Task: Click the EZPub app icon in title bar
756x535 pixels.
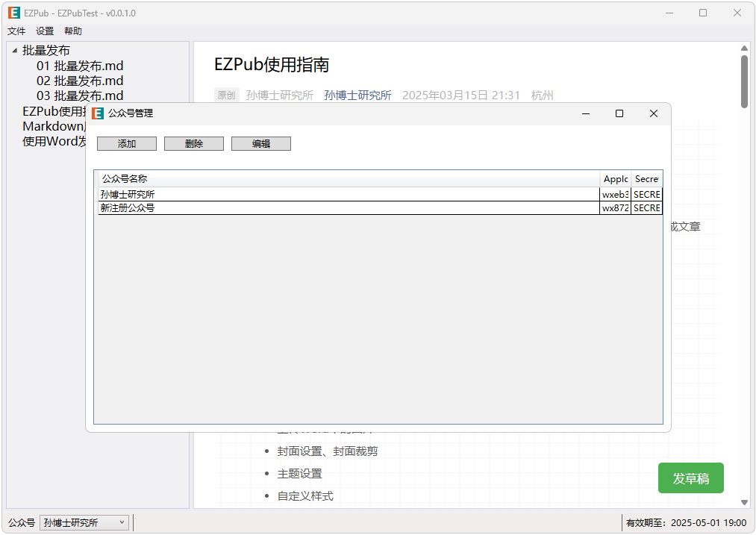Action: pos(13,13)
